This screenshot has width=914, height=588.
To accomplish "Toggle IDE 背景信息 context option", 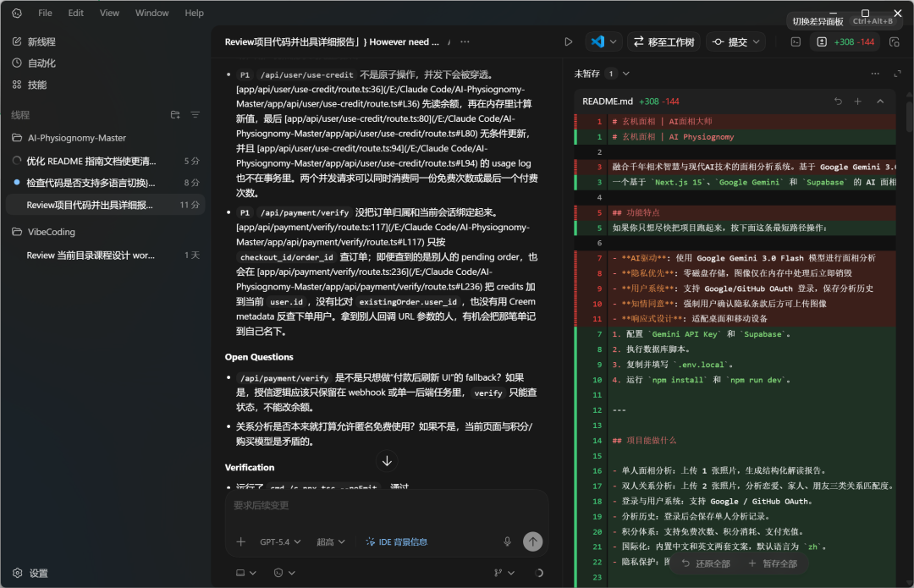I will [396, 541].
